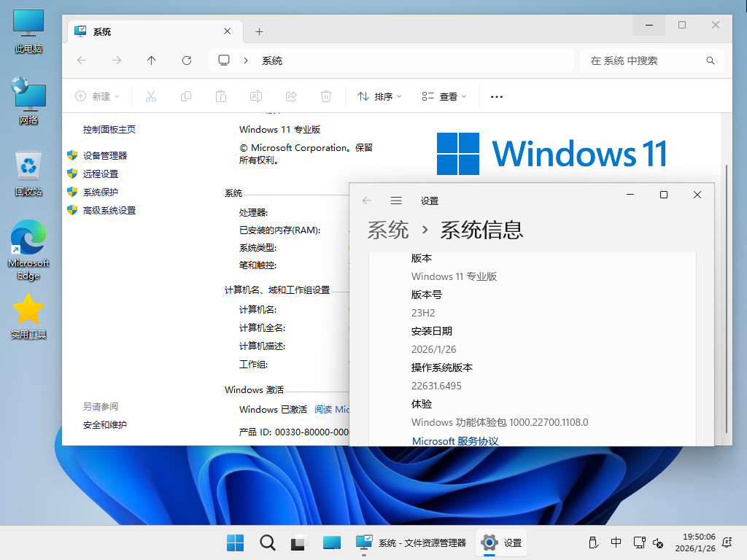Select the Copy icon in Explorer toolbar

coord(186,96)
